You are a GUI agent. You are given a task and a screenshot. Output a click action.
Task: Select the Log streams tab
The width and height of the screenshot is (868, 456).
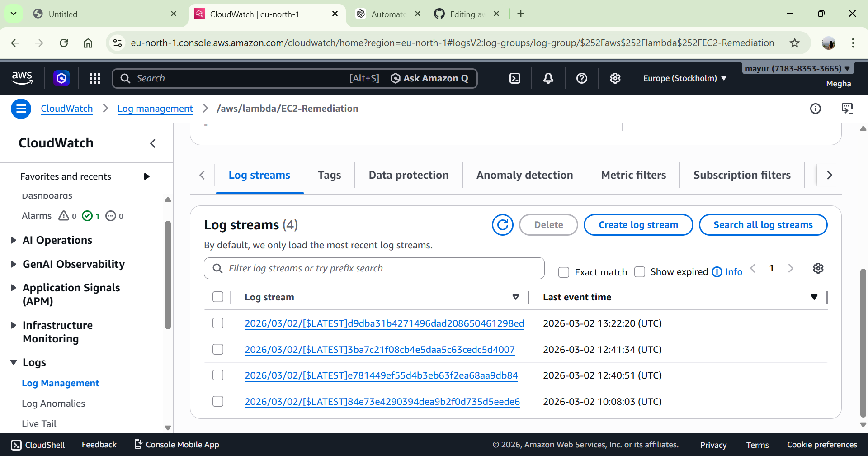pyautogui.click(x=259, y=175)
